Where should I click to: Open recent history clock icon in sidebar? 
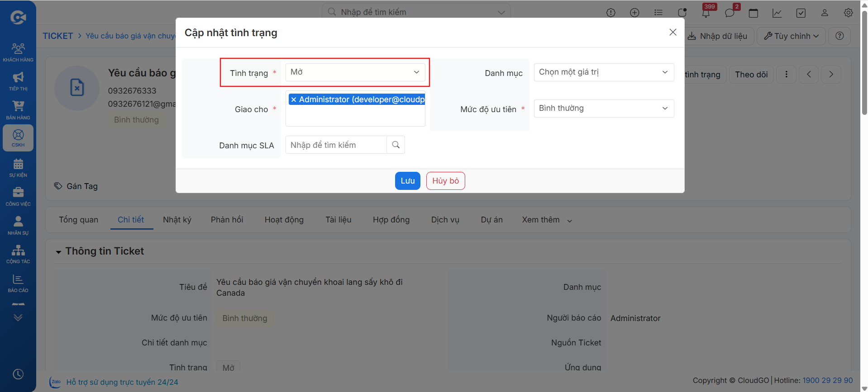point(18,374)
